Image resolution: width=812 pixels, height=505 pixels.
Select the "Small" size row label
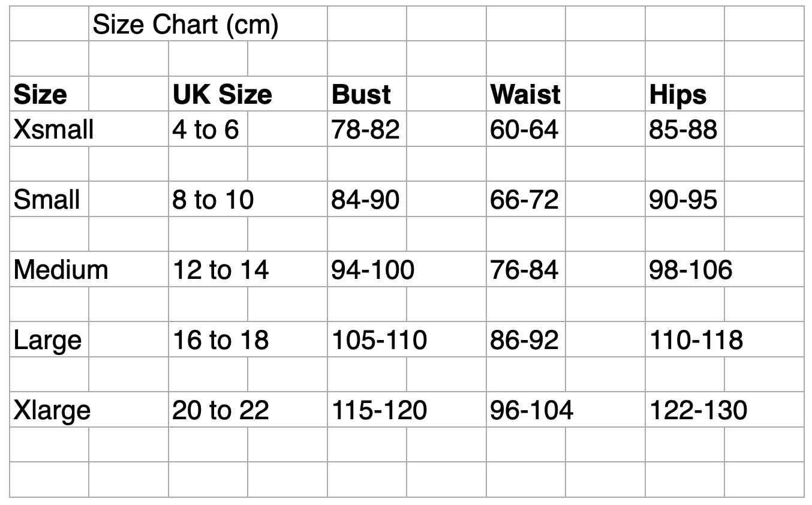click(47, 199)
